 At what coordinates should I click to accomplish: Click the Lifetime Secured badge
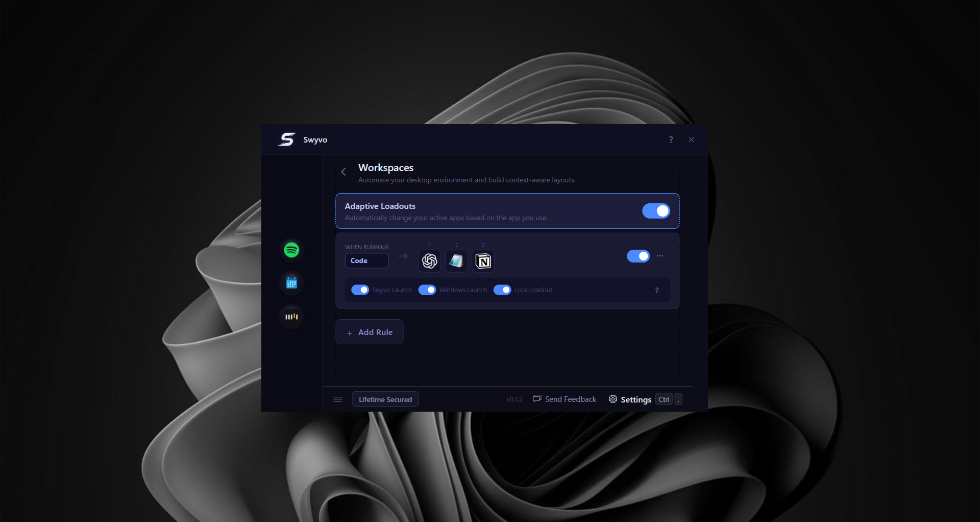(x=385, y=399)
